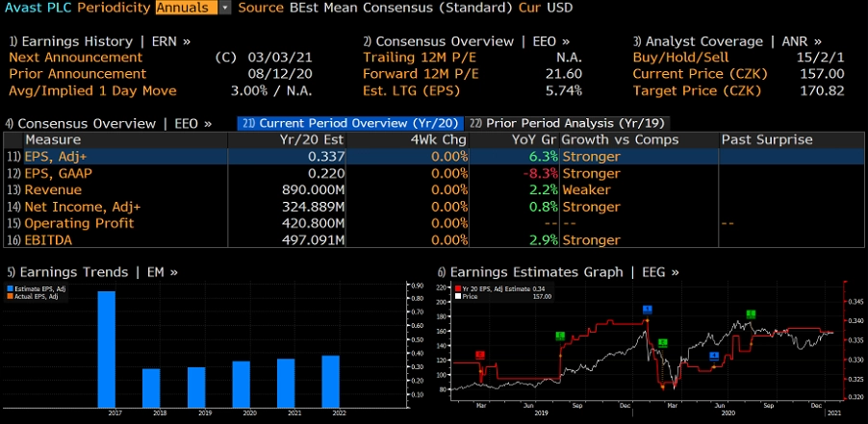868x424 pixels.
Task: Click the Target Price (CZK) value 170.82
Action: 822,90
